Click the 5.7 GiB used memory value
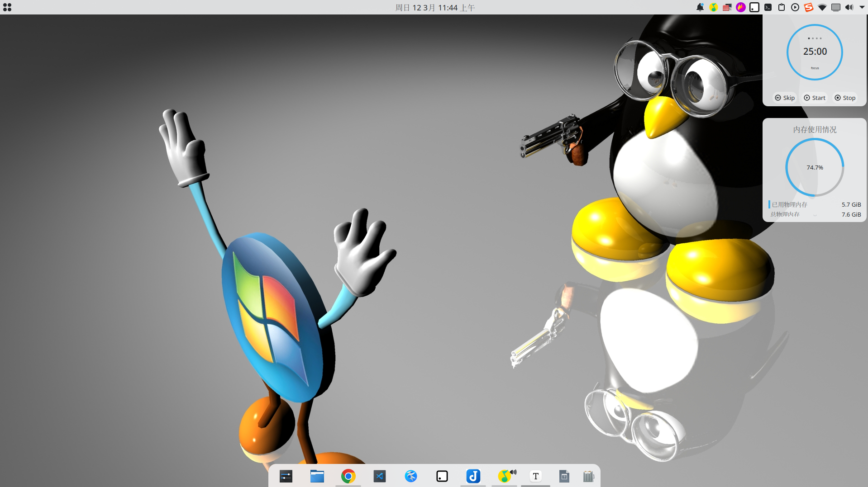868x487 pixels. point(851,204)
